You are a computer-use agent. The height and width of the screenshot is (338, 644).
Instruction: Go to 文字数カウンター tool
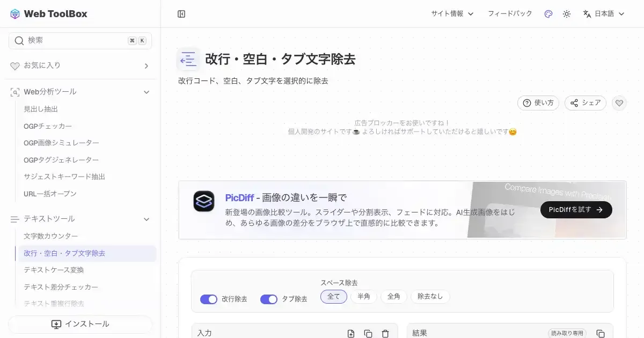[x=51, y=236]
